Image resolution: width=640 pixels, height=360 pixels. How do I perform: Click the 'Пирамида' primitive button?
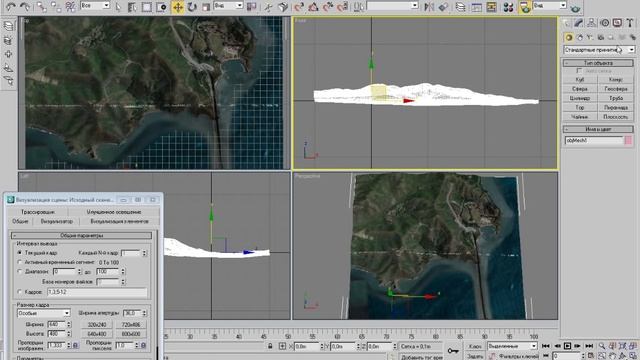point(616,107)
